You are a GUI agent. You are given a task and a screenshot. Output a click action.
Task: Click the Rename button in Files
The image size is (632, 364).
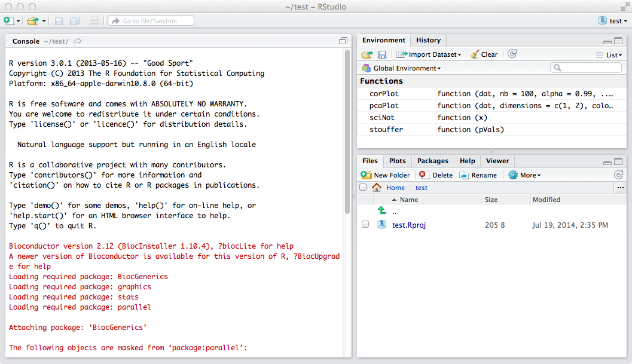478,175
